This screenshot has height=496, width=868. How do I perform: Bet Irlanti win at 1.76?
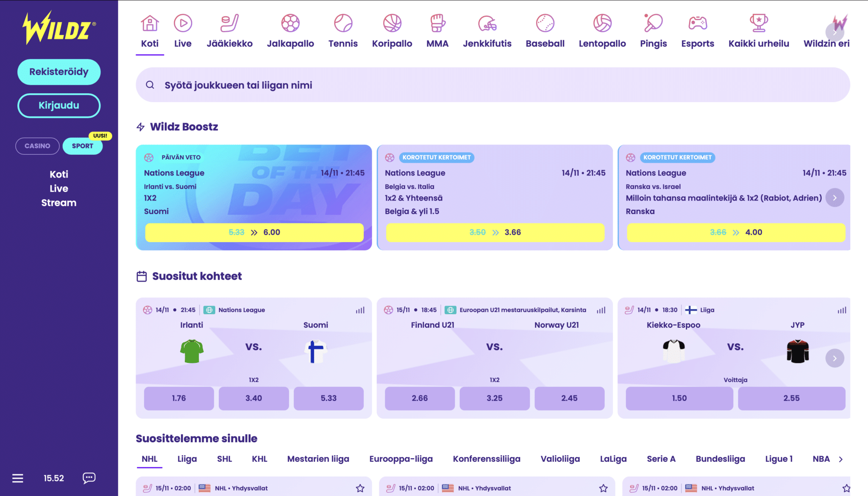click(179, 398)
